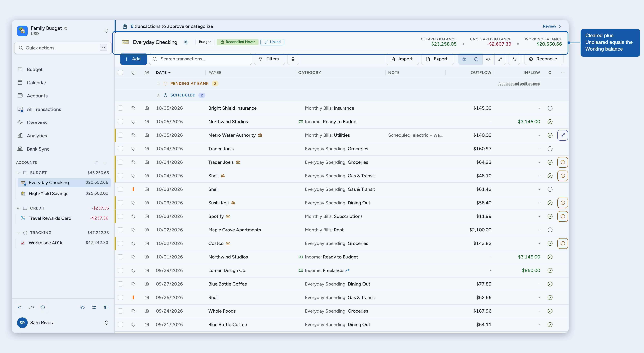The width and height of the screenshot is (644, 353).
Task: Click the redo icon in sidebar footer
Action: coord(32,307)
